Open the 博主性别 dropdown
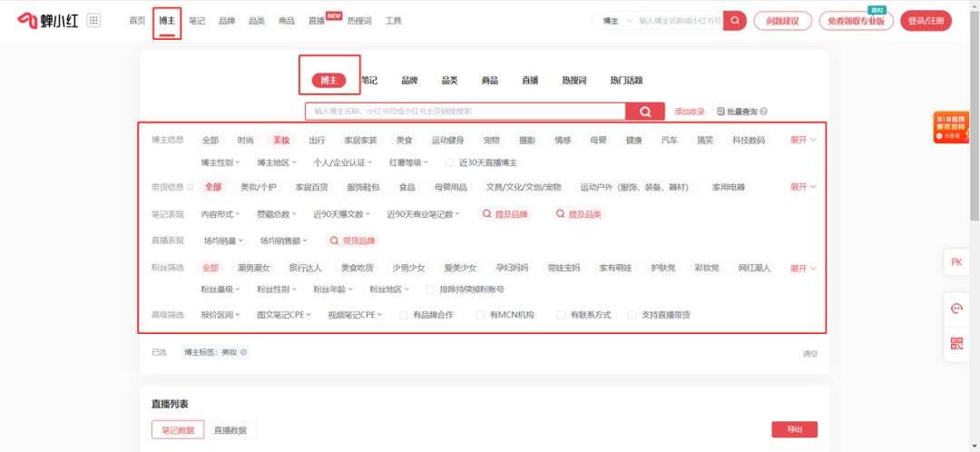 220,162
